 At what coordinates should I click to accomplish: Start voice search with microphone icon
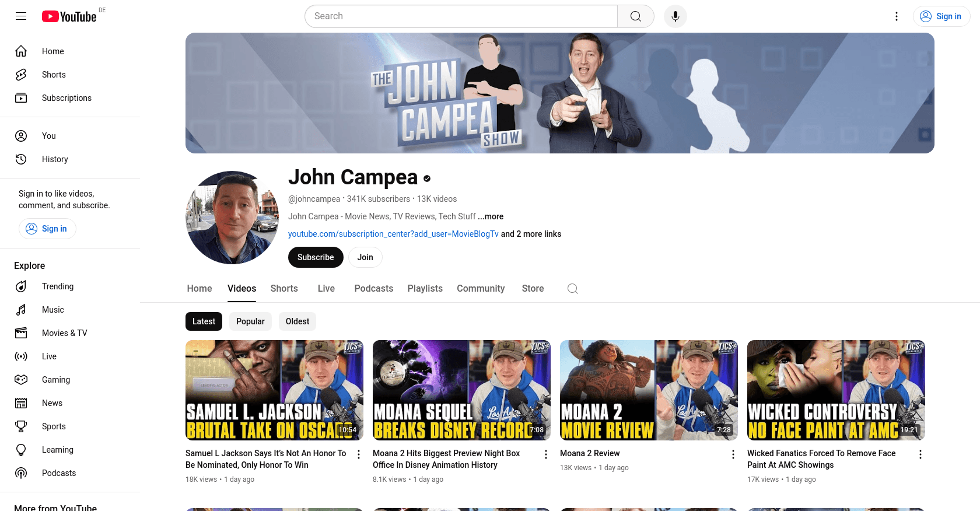pyautogui.click(x=675, y=16)
